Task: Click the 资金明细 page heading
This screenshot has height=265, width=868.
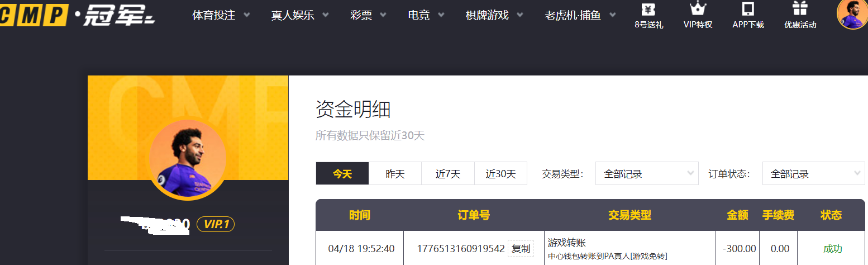Action: (x=353, y=109)
